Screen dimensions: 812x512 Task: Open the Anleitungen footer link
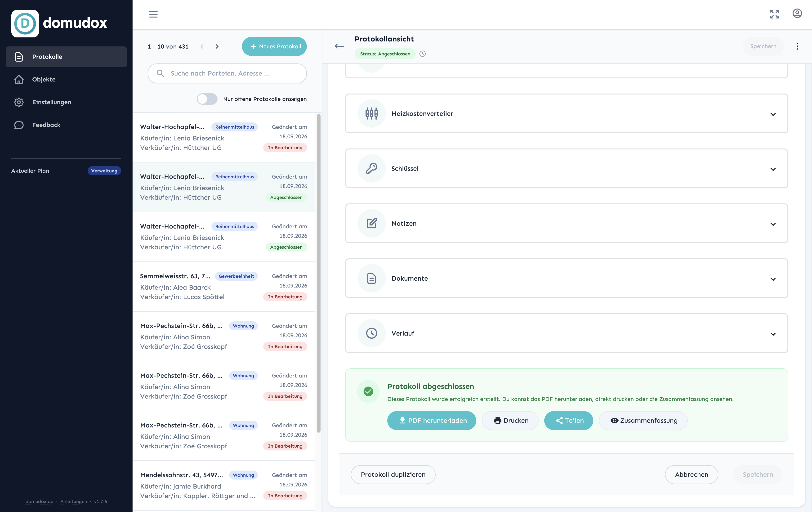pos(74,502)
